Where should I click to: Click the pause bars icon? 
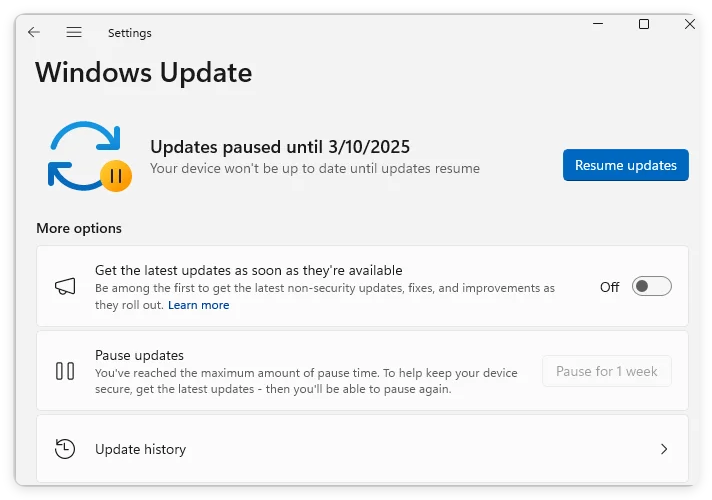[65, 371]
